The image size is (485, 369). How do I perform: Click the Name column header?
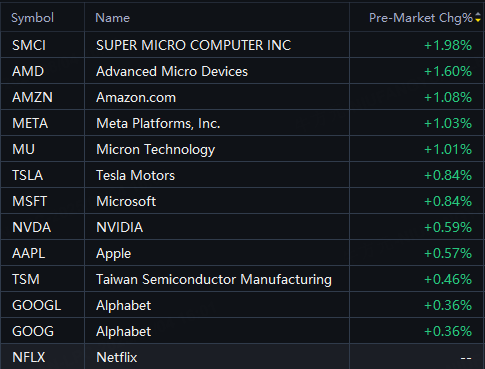[x=112, y=18]
